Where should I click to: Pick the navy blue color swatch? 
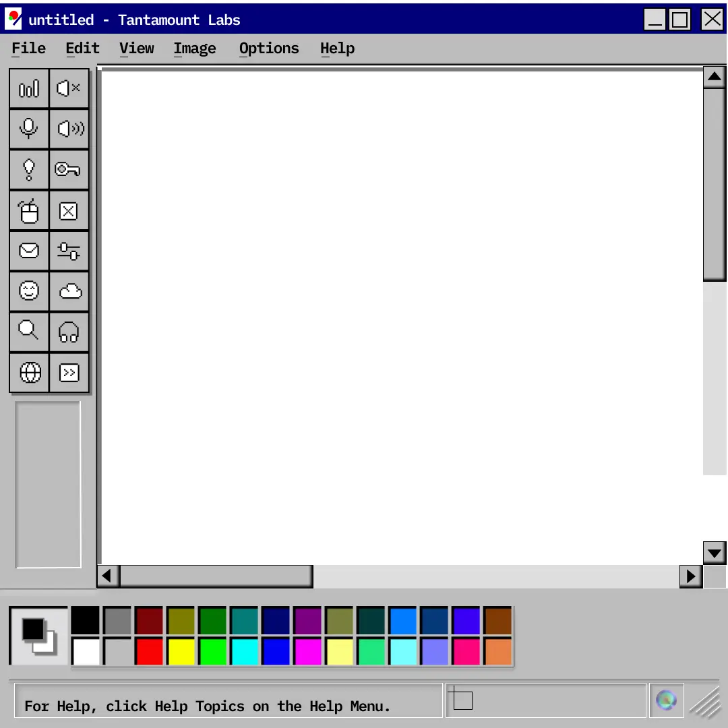(276, 620)
